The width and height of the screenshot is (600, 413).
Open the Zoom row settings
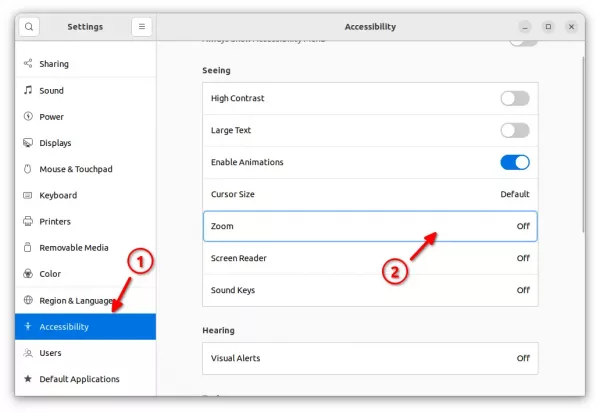tap(370, 226)
